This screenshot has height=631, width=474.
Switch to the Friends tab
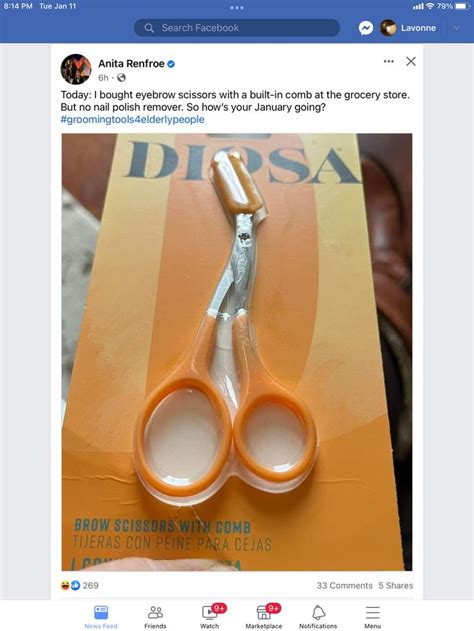pyautogui.click(x=155, y=617)
